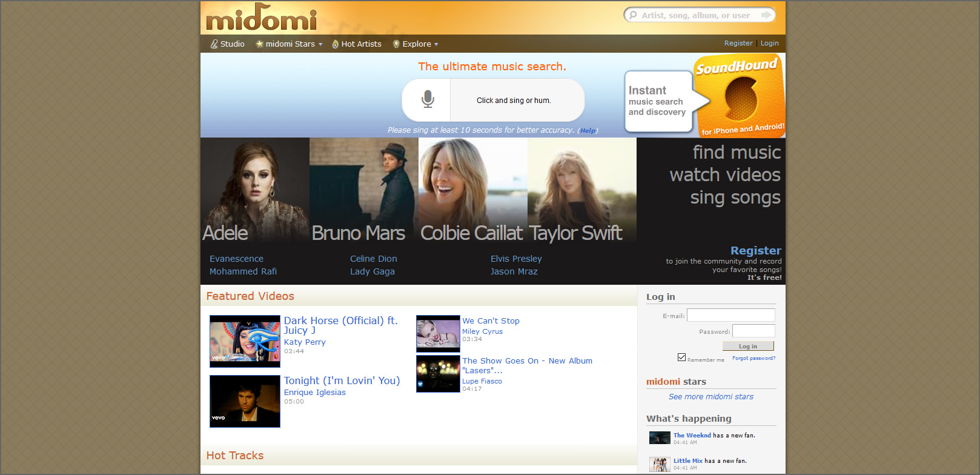Open the Mohammed Rafi artist link
The height and width of the screenshot is (475, 980).
pyautogui.click(x=243, y=271)
